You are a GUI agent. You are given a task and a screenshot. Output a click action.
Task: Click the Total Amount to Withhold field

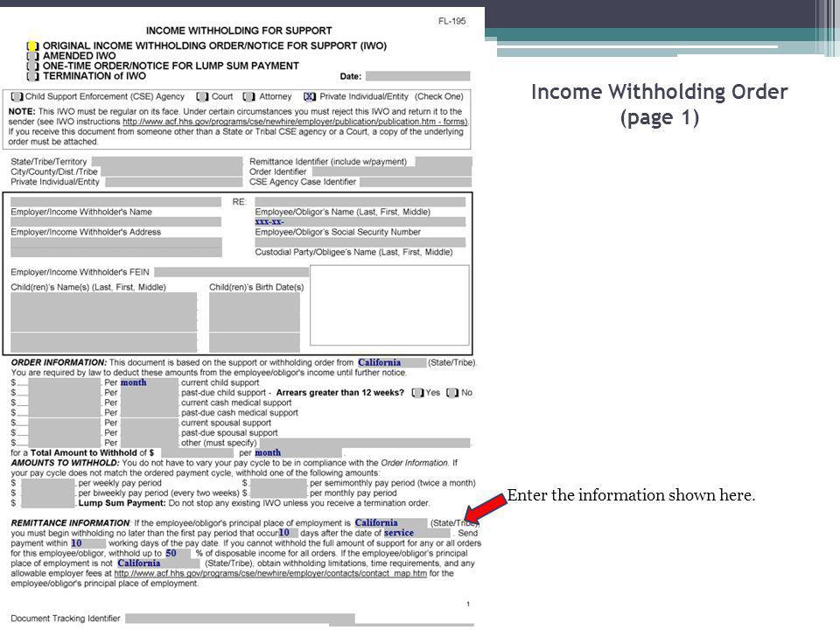click(197, 454)
